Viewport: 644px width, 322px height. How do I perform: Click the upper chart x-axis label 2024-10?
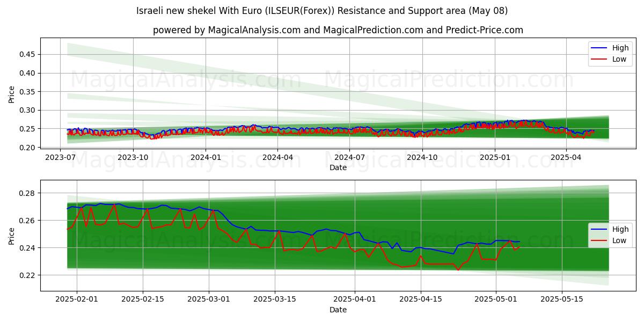422,158
